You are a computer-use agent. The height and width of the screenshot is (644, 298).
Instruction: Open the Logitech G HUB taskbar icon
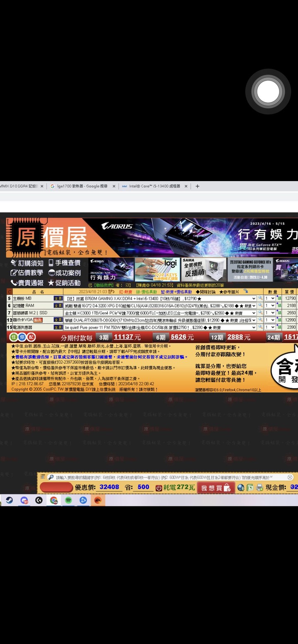(x=39, y=500)
